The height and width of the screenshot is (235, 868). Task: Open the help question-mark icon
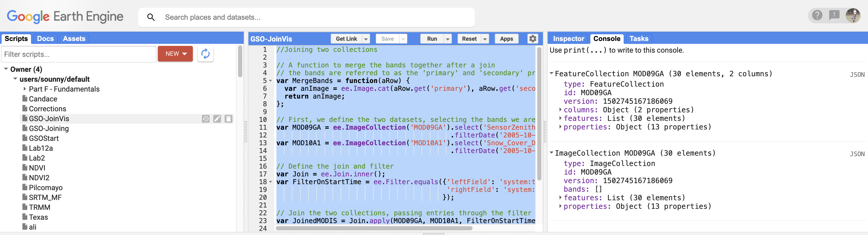(x=817, y=15)
